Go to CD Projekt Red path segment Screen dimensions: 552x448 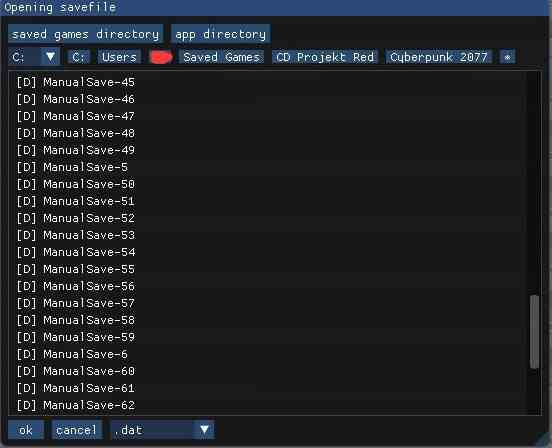pos(325,57)
